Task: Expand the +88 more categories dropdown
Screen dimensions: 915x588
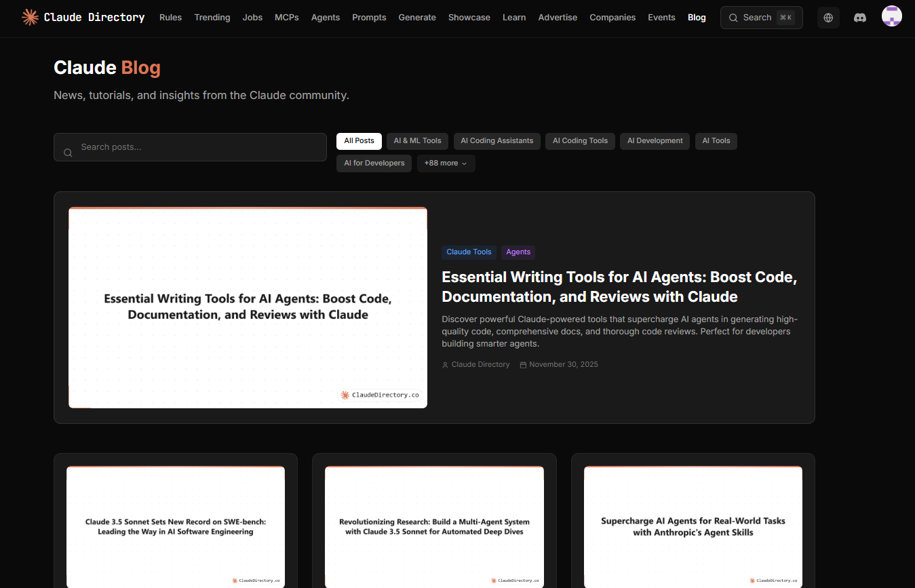Action: click(x=446, y=163)
